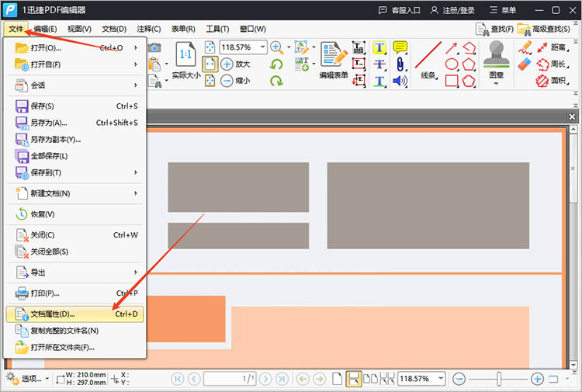Image resolution: width=582 pixels, height=392 pixels.
Task: Click the page number input field
Action: click(230, 379)
